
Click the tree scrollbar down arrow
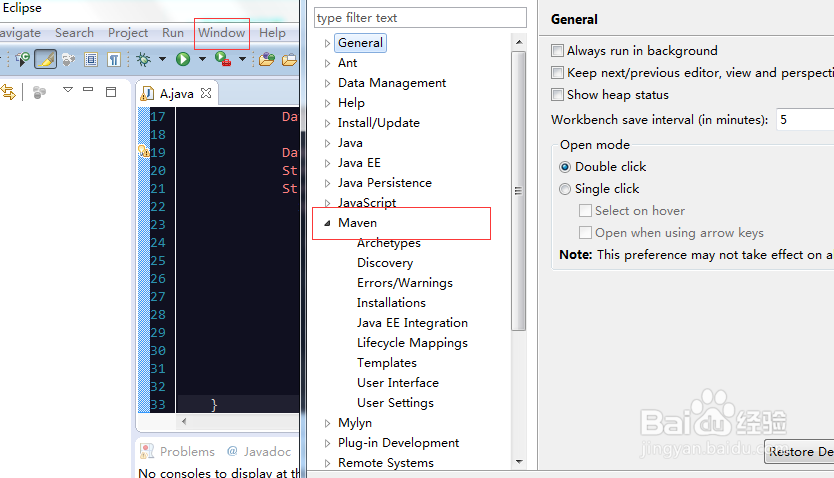tap(519, 462)
